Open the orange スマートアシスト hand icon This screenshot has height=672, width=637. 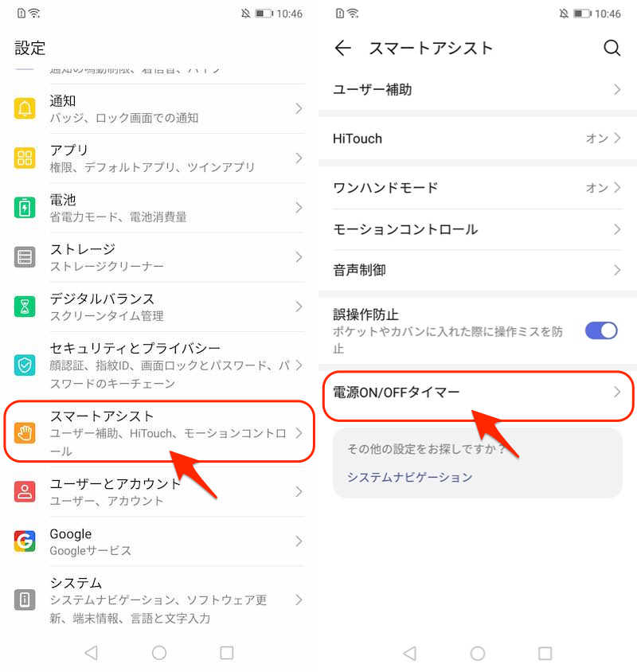(x=25, y=432)
